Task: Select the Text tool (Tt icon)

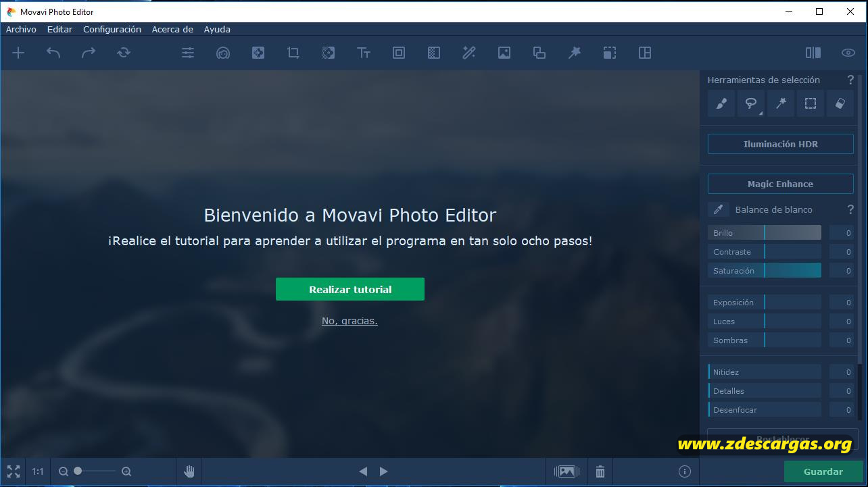Action: tap(364, 53)
